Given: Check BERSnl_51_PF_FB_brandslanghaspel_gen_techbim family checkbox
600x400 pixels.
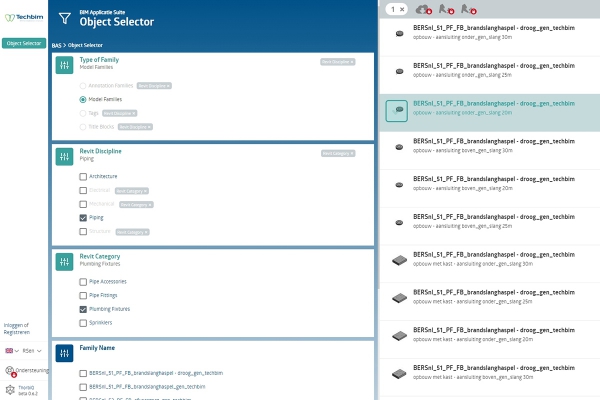Looking at the screenshot, I should (83, 387).
